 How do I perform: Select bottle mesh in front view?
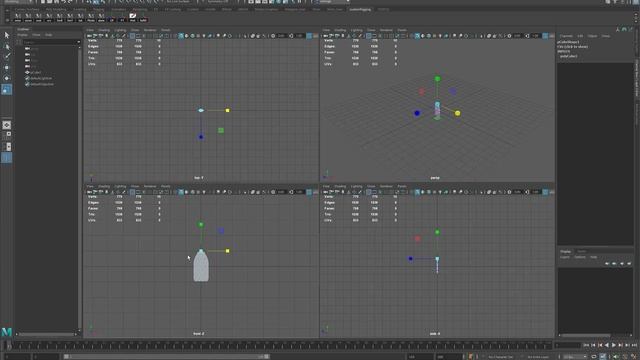[201, 267]
